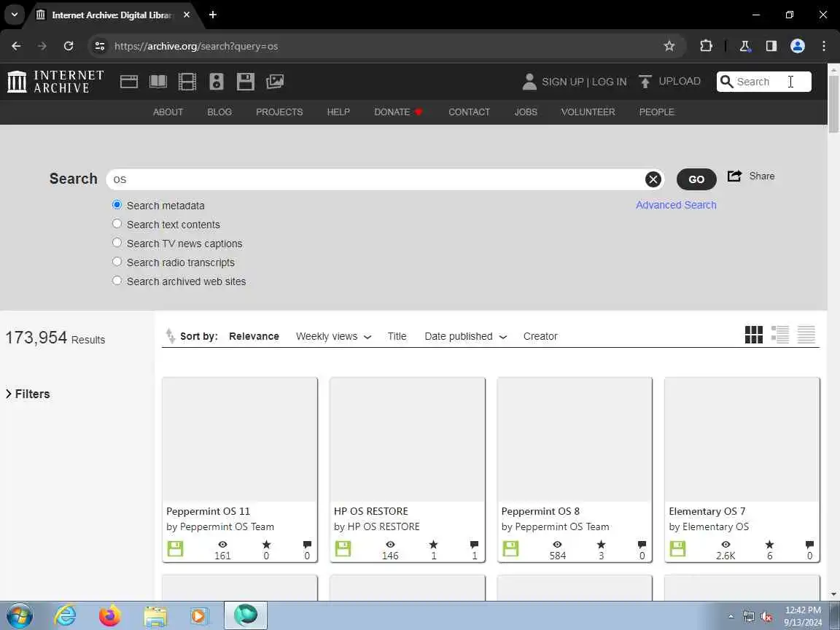Open the Web (Wayback) media icon
This screenshot has width=840, height=630.
tap(128, 82)
